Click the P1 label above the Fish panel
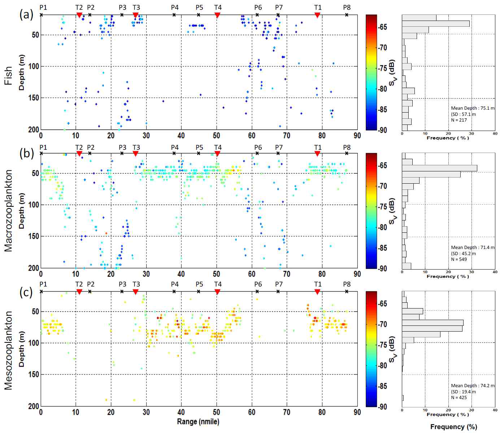Image resolution: width=504 pixels, height=433 pixels. pos(43,7)
